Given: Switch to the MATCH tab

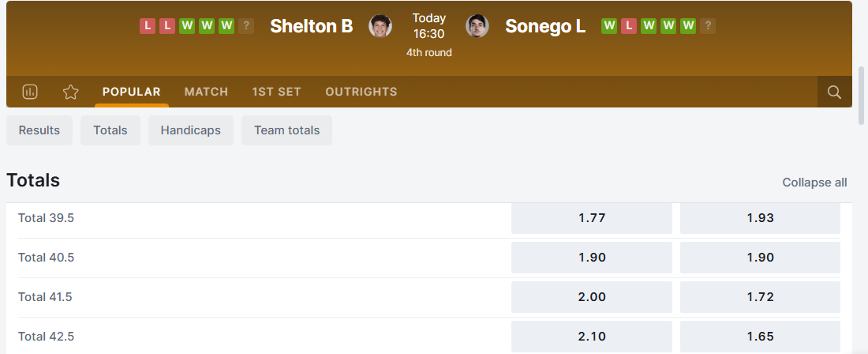Looking at the screenshot, I should pyautogui.click(x=206, y=92).
